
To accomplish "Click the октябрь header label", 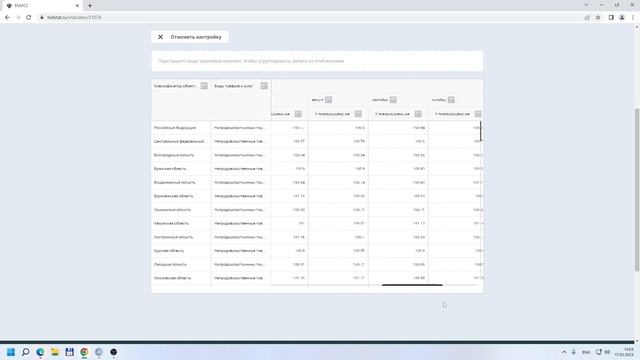I will pyautogui.click(x=439, y=100).
